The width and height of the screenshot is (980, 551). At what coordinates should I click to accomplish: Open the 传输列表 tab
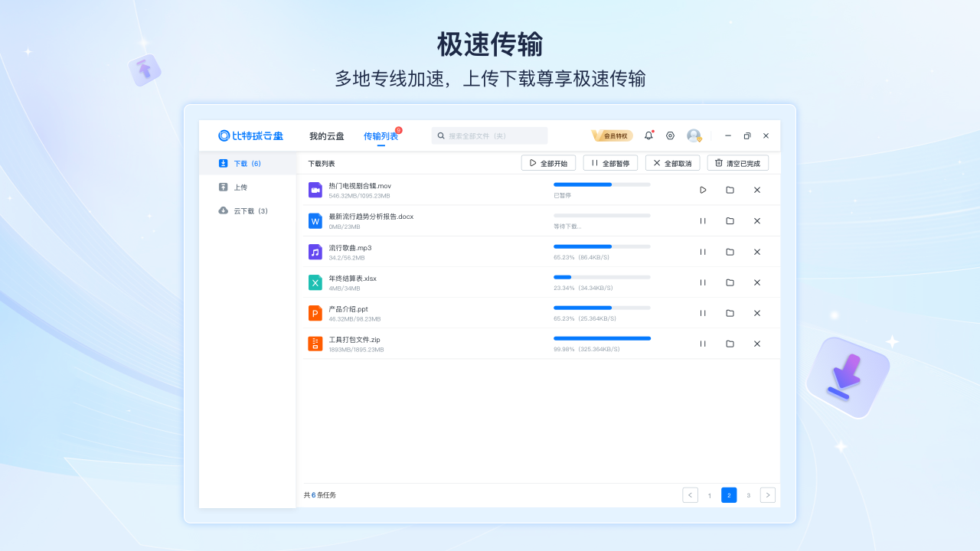(381, 135)
